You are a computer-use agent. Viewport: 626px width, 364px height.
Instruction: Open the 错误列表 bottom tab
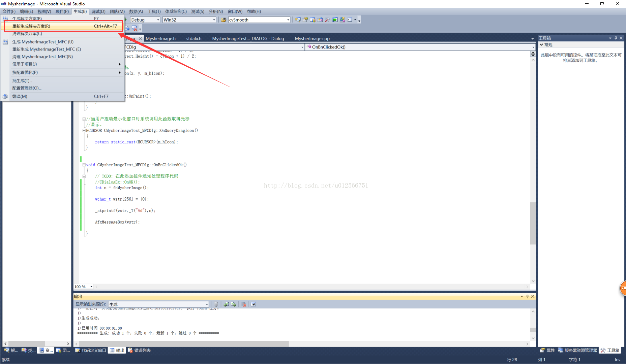click(139, 351)
